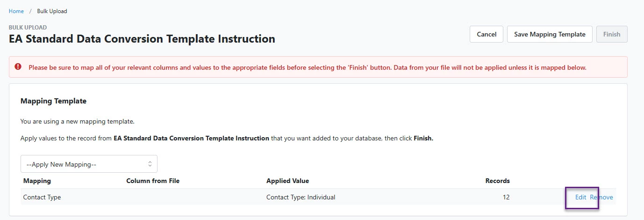This screenshot has height=220, width=644.
Task: Click the Column from File header
Action: tap(153, 181)
